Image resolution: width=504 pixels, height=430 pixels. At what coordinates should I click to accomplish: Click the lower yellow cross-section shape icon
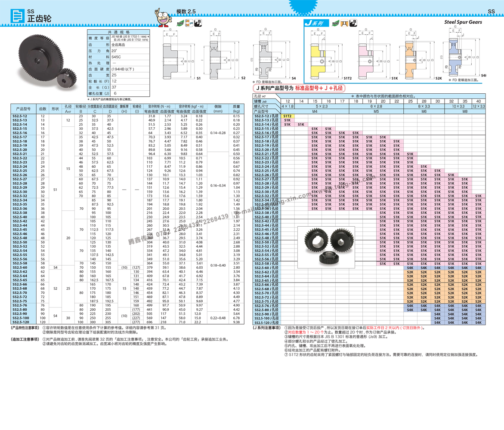tap(318, 71)
